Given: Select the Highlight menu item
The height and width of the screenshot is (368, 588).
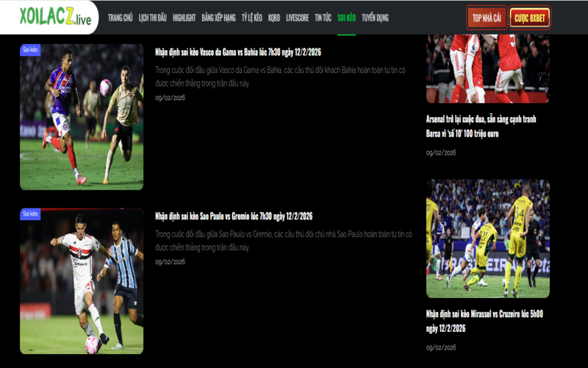Looking at the screenshot, I should click(x=184, y=18).
